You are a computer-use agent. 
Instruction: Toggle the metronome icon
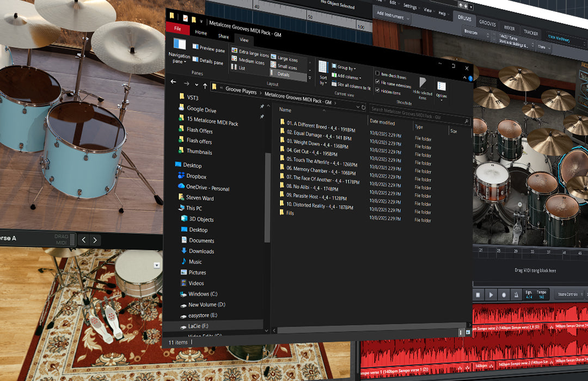(x=516, y=295)
